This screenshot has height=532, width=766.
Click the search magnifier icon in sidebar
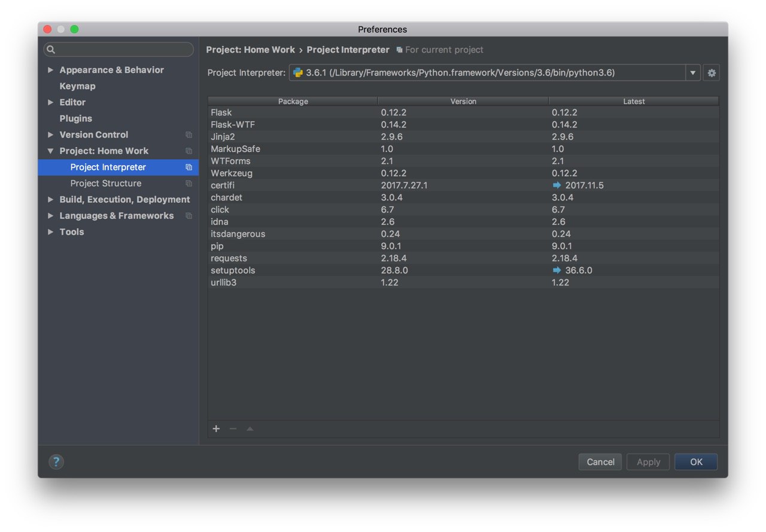(x=51, y=50)
